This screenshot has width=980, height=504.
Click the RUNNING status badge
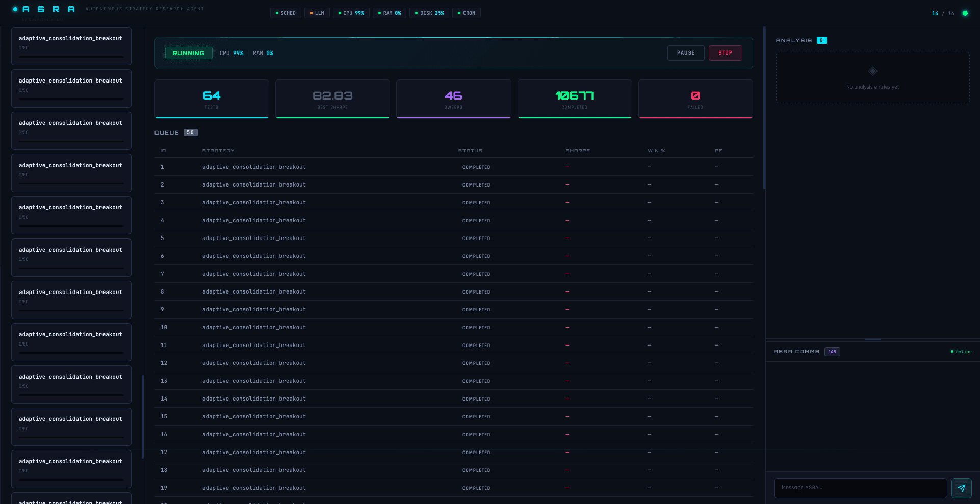pos(189,53)
